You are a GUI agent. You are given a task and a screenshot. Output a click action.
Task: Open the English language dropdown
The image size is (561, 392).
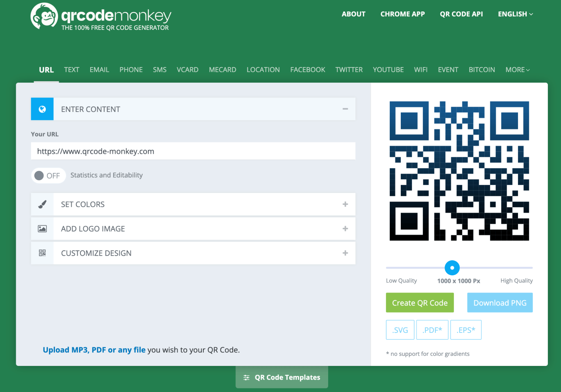[515, 14]
